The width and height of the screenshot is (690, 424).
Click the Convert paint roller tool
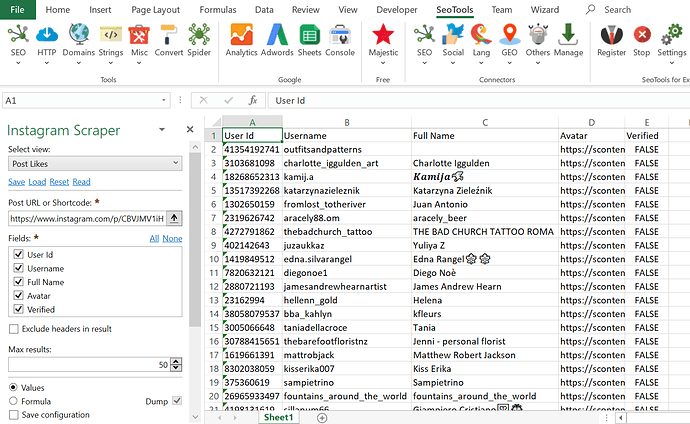tap(169, 35)
